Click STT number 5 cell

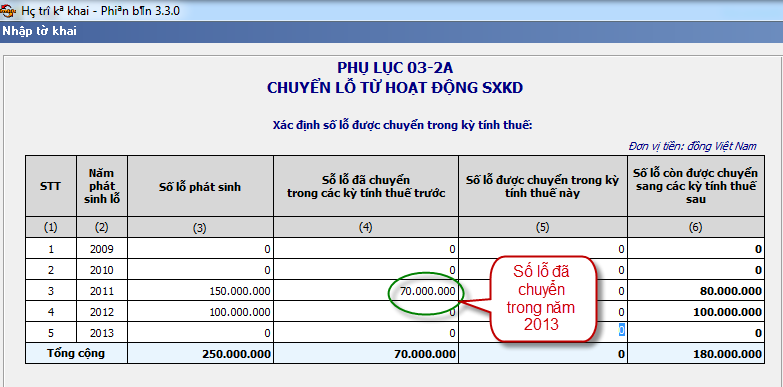[x=50, y=333]
